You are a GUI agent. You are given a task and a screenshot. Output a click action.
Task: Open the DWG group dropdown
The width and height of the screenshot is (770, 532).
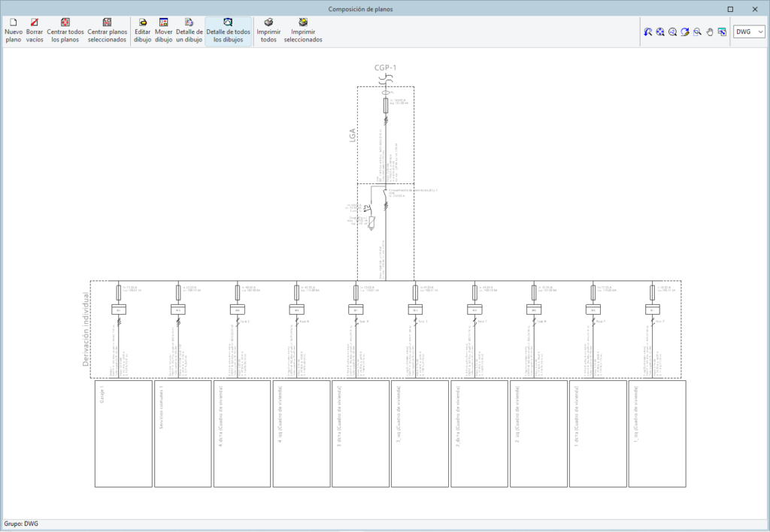click(750, 32)
